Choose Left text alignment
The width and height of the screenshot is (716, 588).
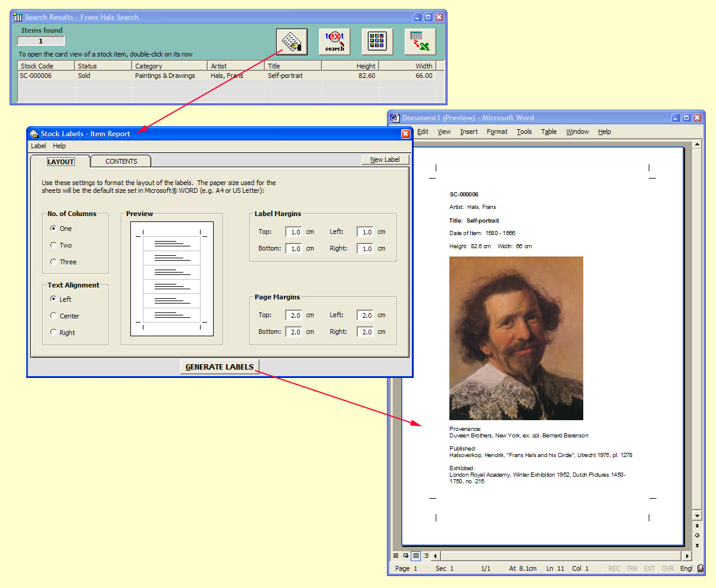54,299
